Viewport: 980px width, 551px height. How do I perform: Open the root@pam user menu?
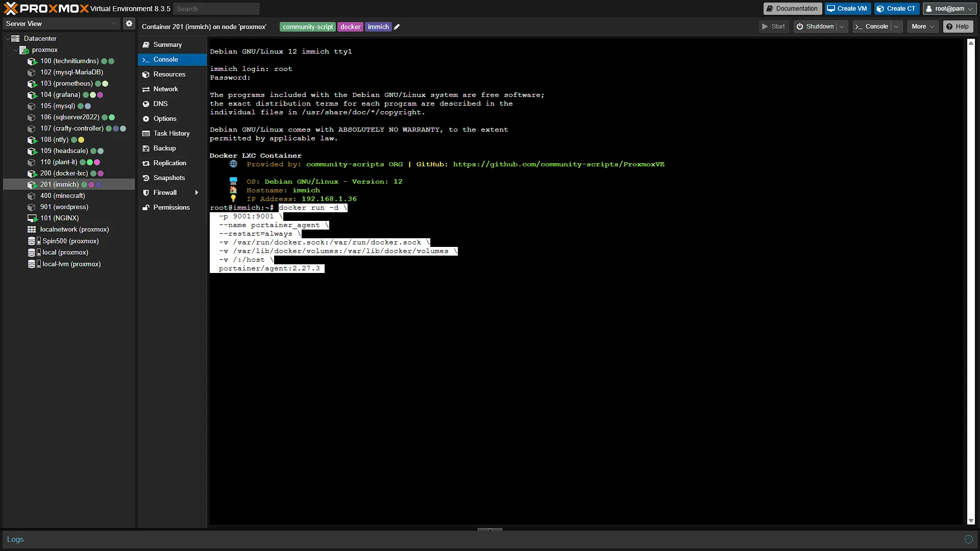click(x=950, y=9)
